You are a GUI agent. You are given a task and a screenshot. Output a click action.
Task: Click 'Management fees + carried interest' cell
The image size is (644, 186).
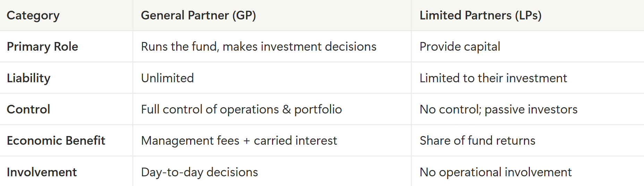(239, 141)
